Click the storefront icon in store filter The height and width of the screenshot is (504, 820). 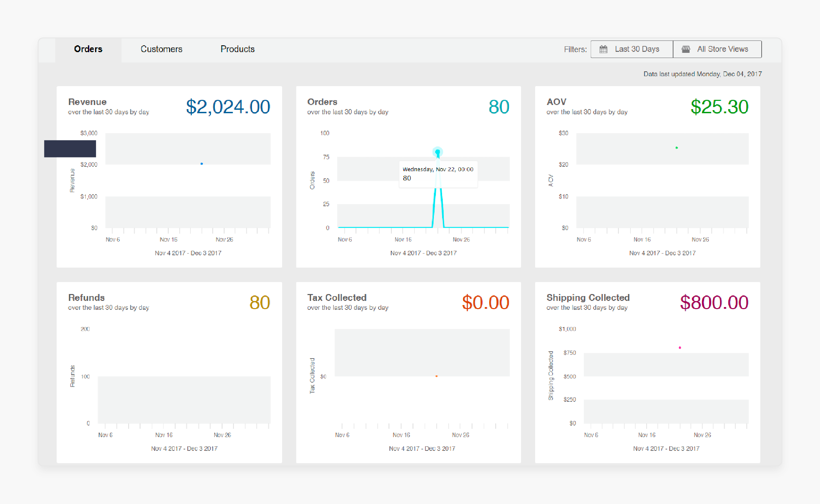686,49
